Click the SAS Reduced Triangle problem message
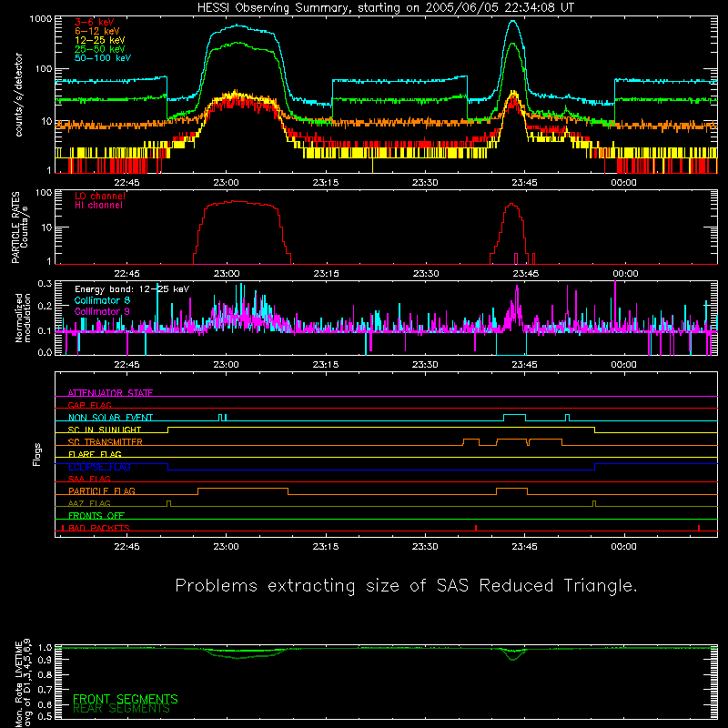 coord(406,585)
